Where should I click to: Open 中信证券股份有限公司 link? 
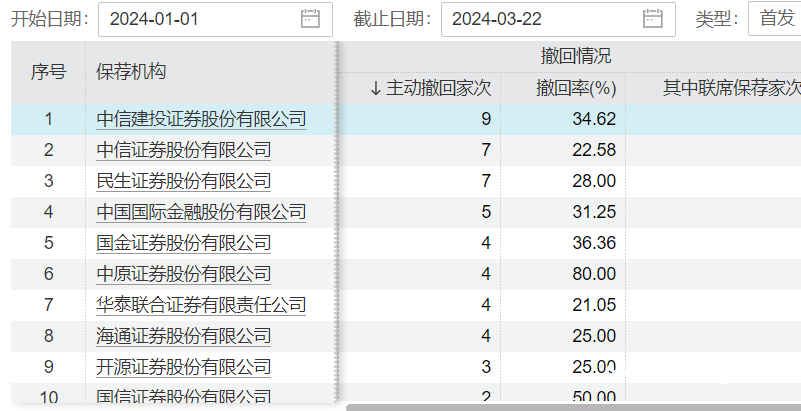[x=183, y=150]
